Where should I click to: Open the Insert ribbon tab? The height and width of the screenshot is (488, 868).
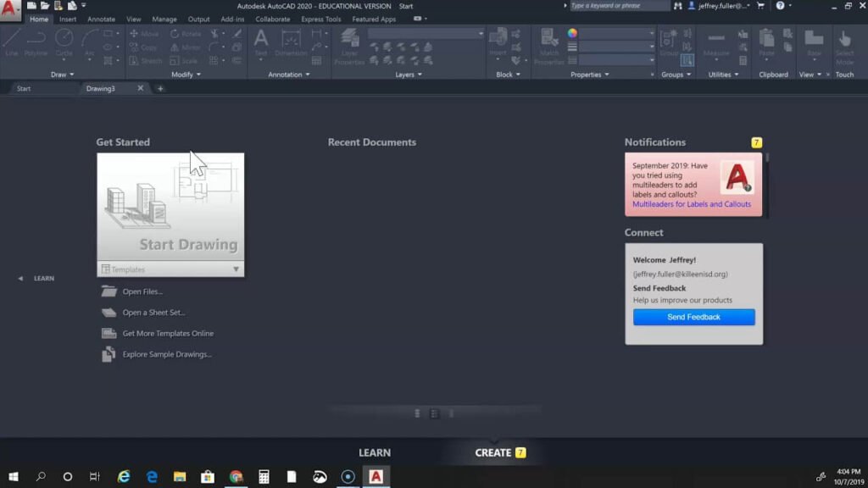coord(68,19)
